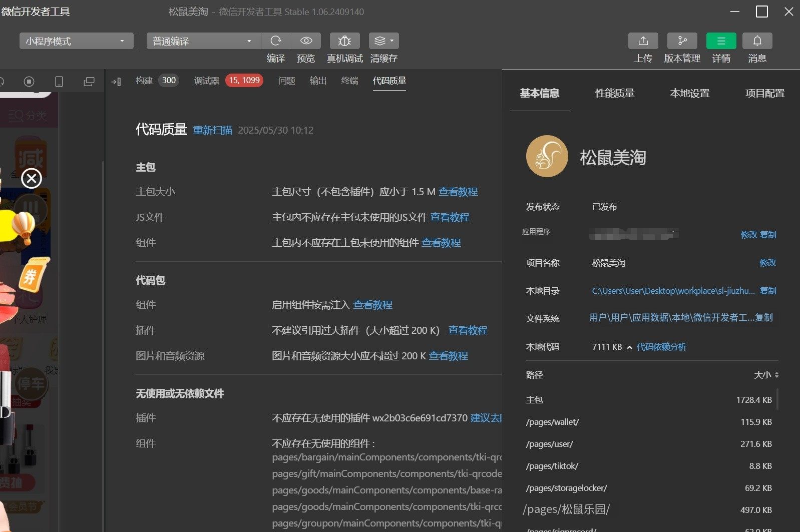The image size is (800, 532).
Task: Click the detach simulator window icon
Action: pyautogui.click(x=89, y=81)
